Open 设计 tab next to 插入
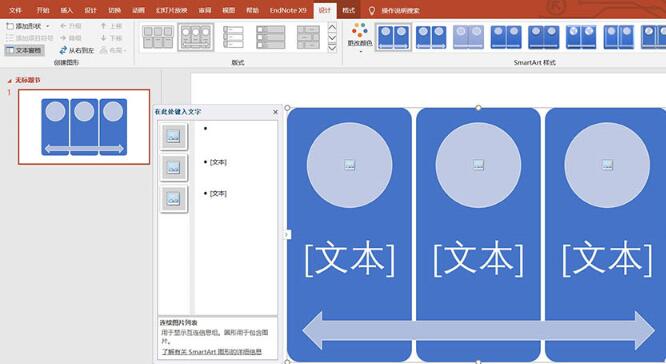This screenshot has height=364, width=666. 90,10
